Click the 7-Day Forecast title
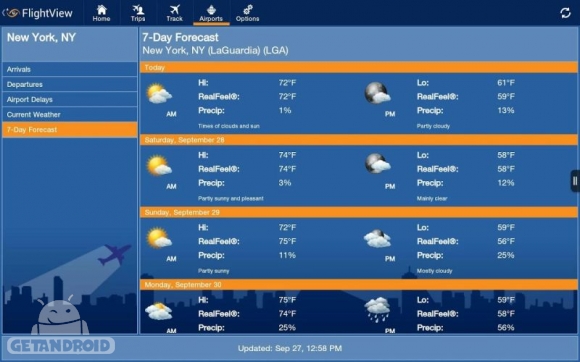This screenshot has width=580, height=362. coord(181,37)
